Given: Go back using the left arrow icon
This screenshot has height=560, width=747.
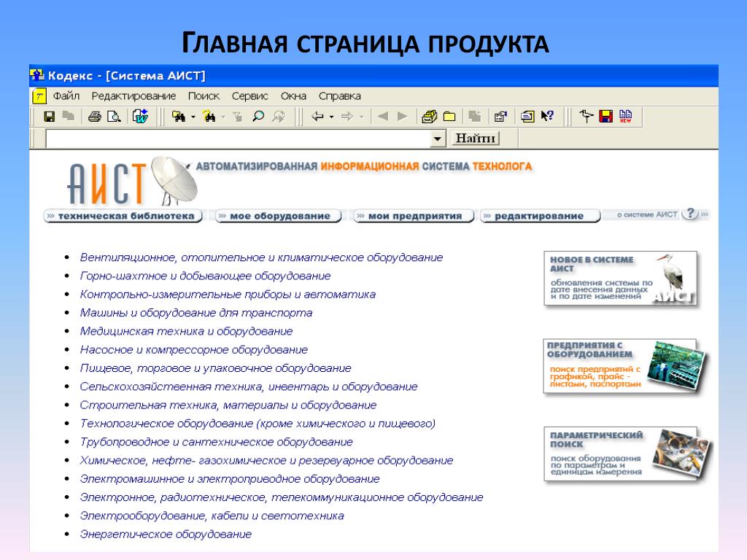Looking at the screenshot, I should click(x=317, y=116).
